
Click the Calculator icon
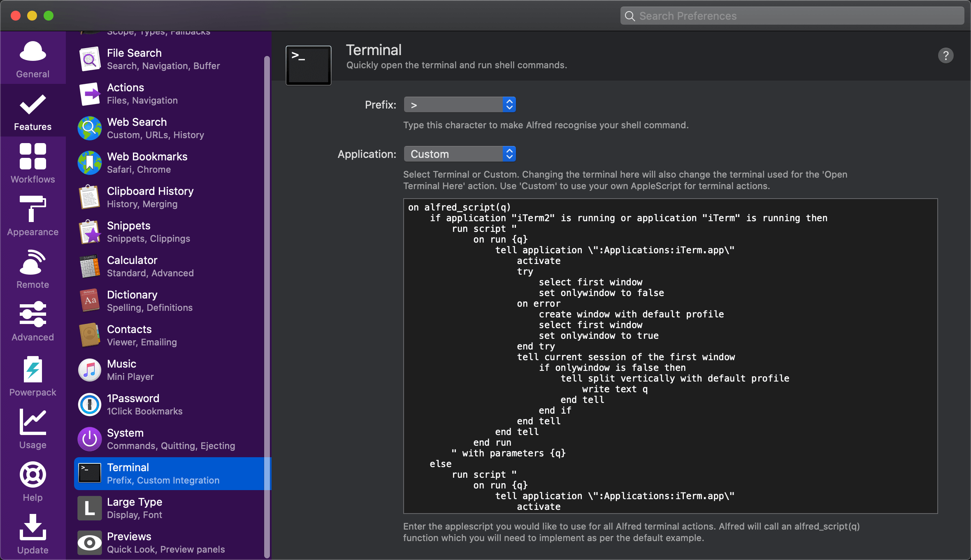coord(90,266)
